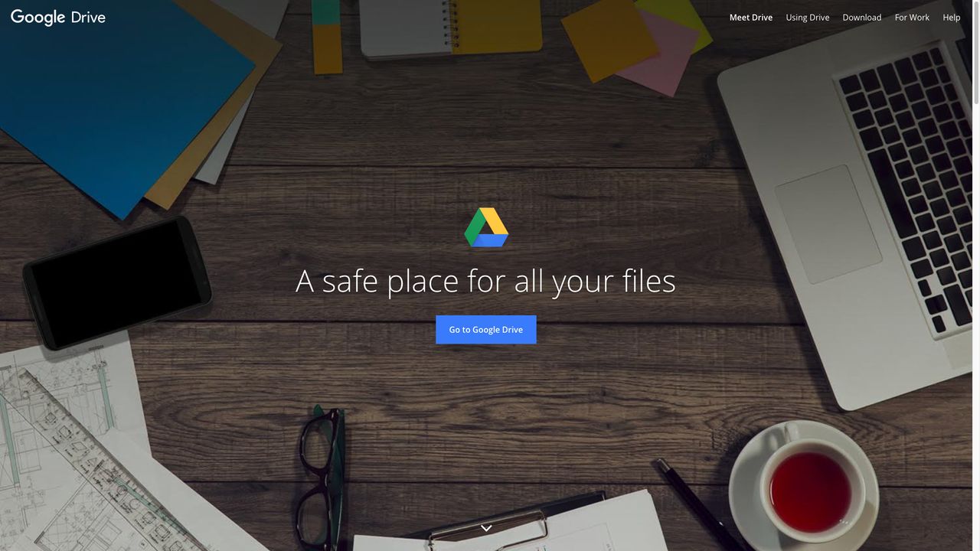
Task: Click the active 'Meet Drive' navigation entry
Action: (750, 17)
